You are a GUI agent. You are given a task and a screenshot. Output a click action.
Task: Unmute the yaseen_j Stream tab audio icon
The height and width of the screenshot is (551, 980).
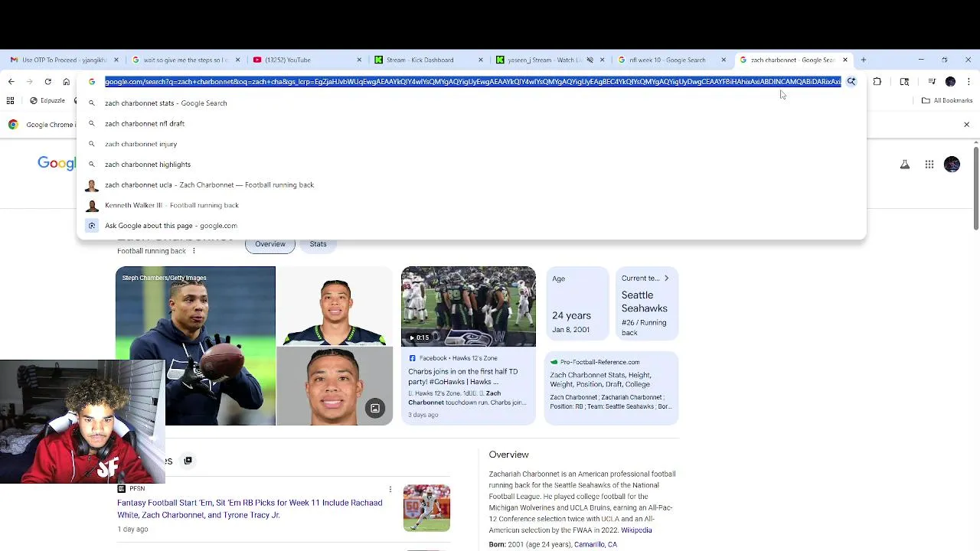590,60
